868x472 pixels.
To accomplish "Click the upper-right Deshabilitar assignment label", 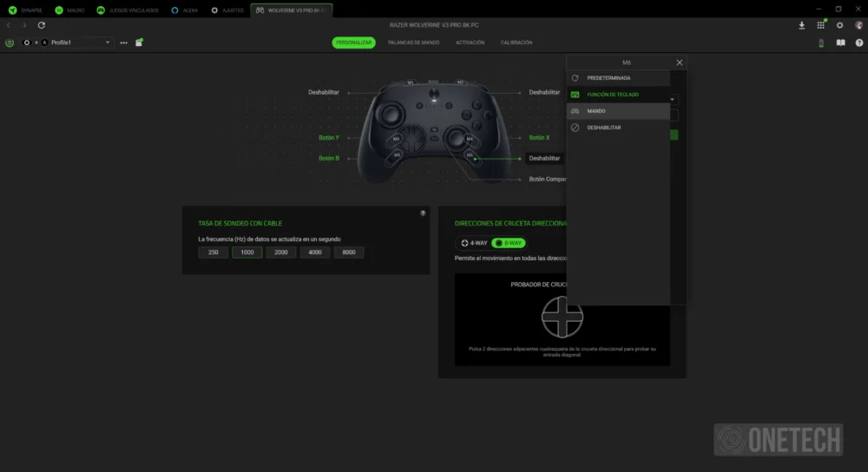I will coord(544,93).
